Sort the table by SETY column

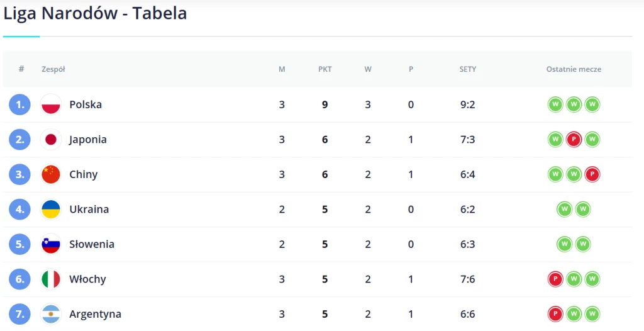[x=468, y=69]
